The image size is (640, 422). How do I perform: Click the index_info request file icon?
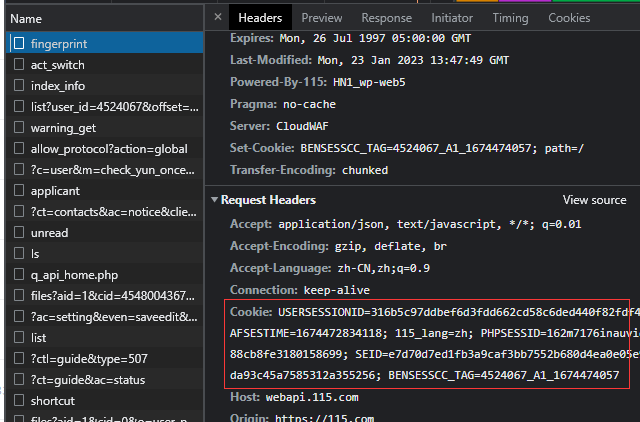19,85
